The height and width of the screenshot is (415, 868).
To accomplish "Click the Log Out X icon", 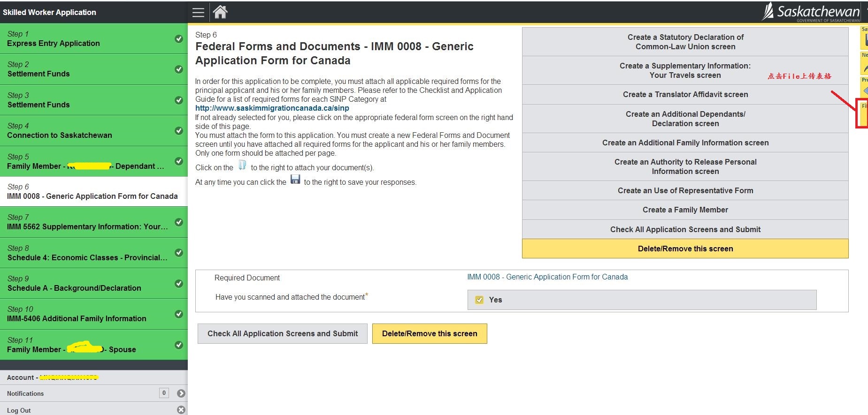I will click(x=181, y=410).
